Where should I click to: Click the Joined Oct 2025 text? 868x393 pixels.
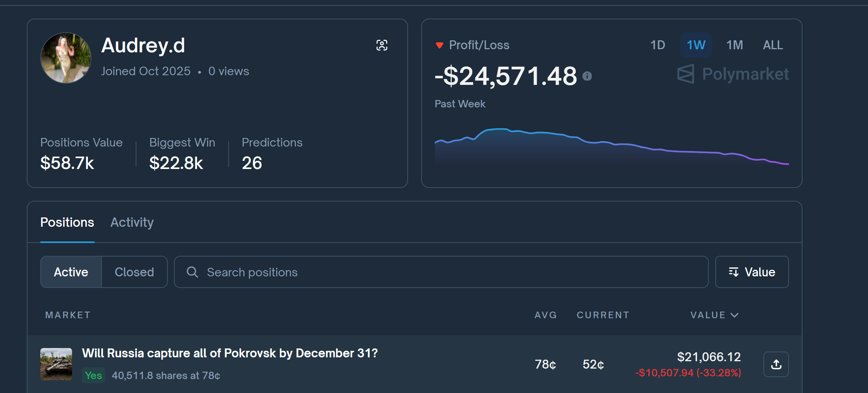(146, 71)
